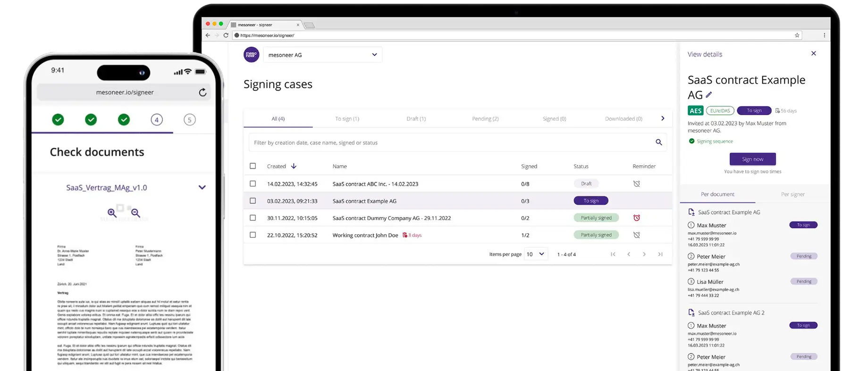Switch to the All (4) tab
This screenshot has width=868, height=371.
(x=278, y=119)
